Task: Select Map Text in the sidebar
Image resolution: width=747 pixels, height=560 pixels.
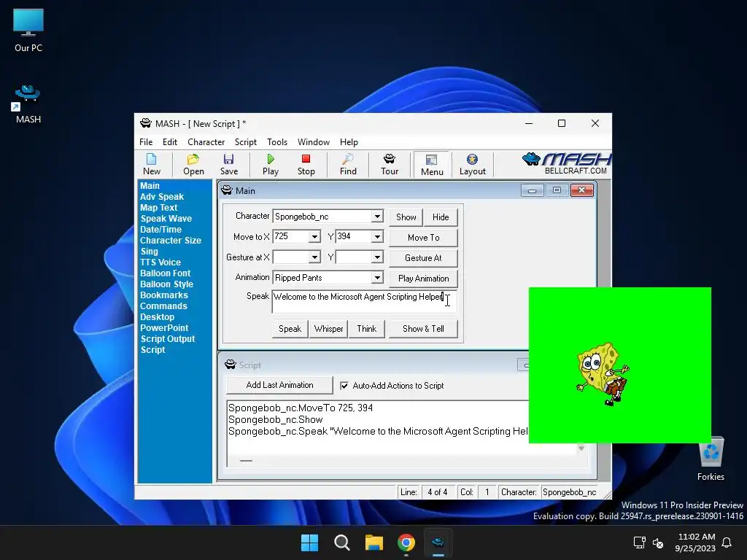Action: pyautogui.click(x=158, y=208)
